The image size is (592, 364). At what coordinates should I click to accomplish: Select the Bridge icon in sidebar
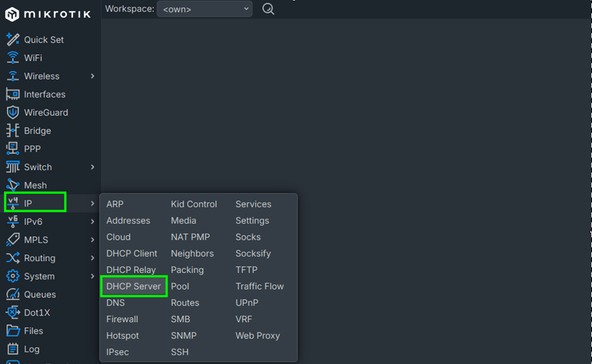(13, 131)
